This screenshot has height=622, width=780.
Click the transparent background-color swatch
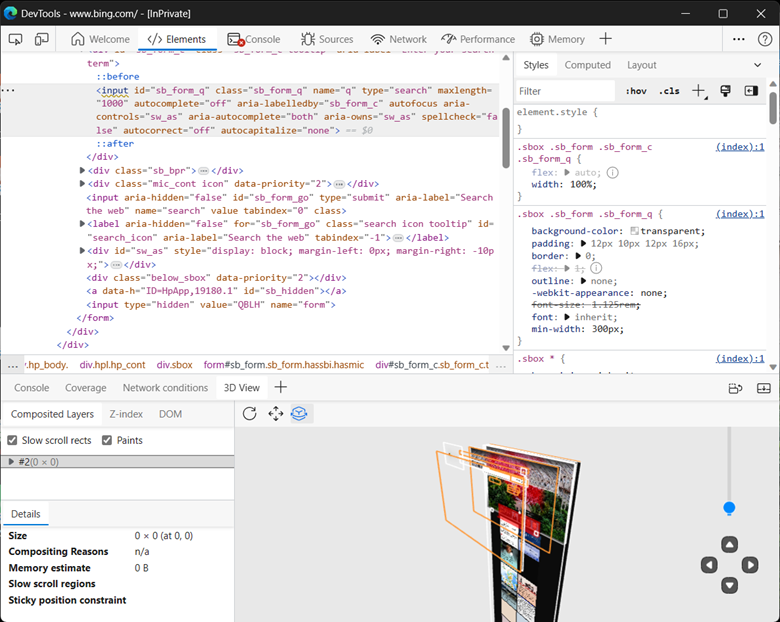click(x=634, y=231)
